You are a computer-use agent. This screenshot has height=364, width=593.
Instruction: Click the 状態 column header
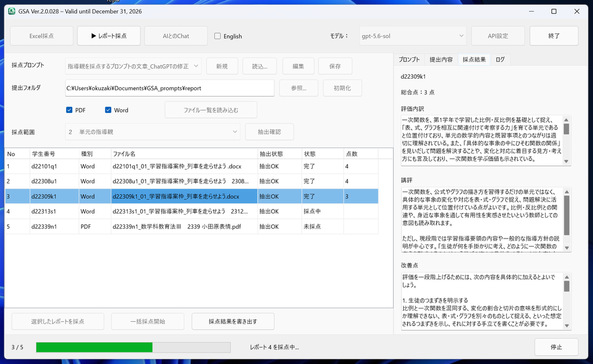click(323, 154)
